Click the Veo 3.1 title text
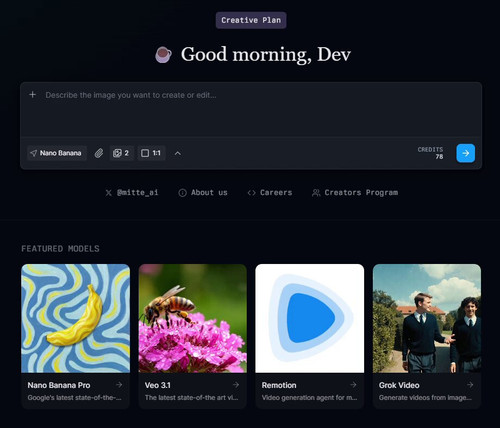This screenshot has width=500, height=428. coord(158,385)
